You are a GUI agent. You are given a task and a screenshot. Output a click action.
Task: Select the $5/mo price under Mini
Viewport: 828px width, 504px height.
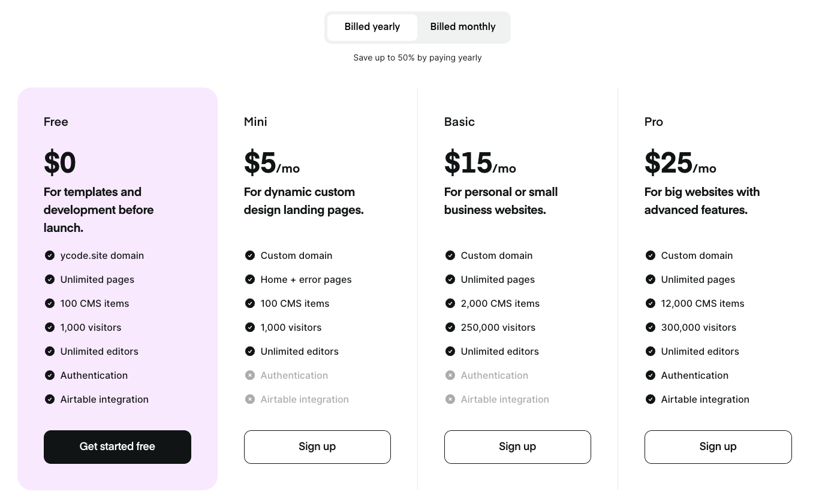[x=272, y=163]
